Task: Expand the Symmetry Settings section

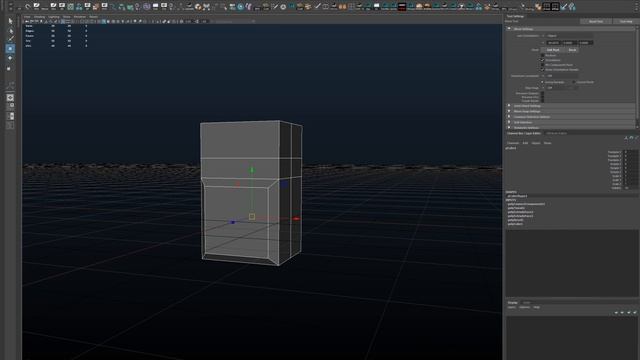Action: (x=509, y=127)
